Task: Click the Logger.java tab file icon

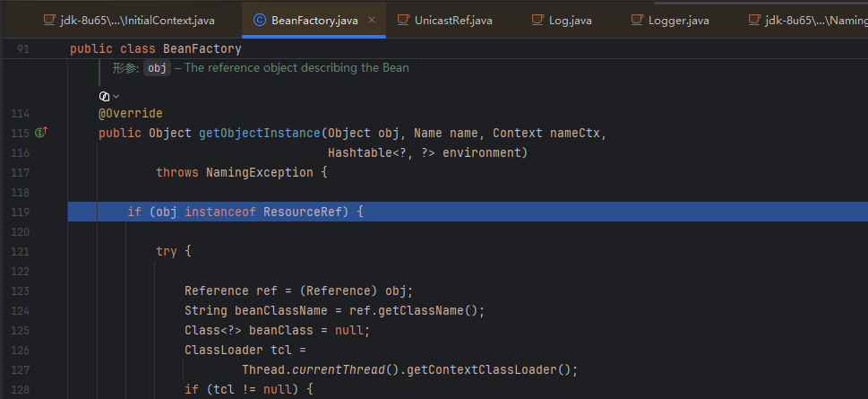Action: (x=637, y=20)
